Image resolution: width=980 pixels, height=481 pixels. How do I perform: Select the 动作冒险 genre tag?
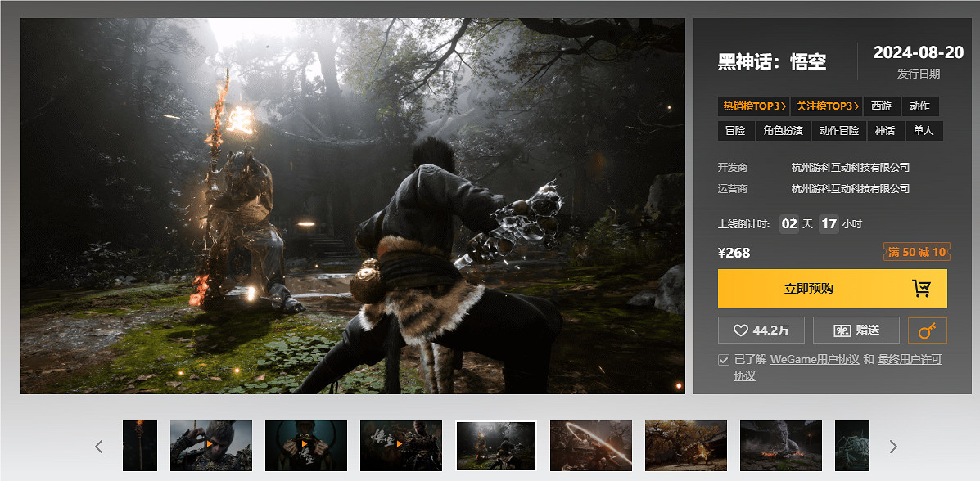(839, 131)
